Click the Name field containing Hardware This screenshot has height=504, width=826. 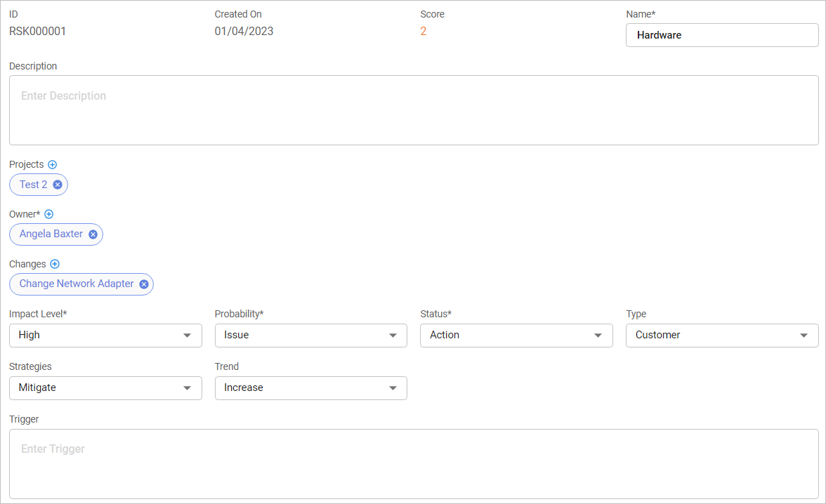(x=721, y=35)
